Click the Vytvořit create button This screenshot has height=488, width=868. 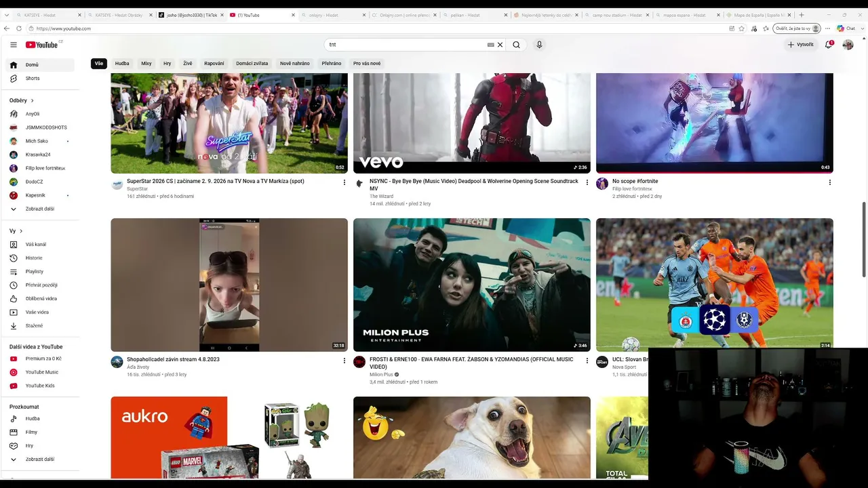click(801, 45)
